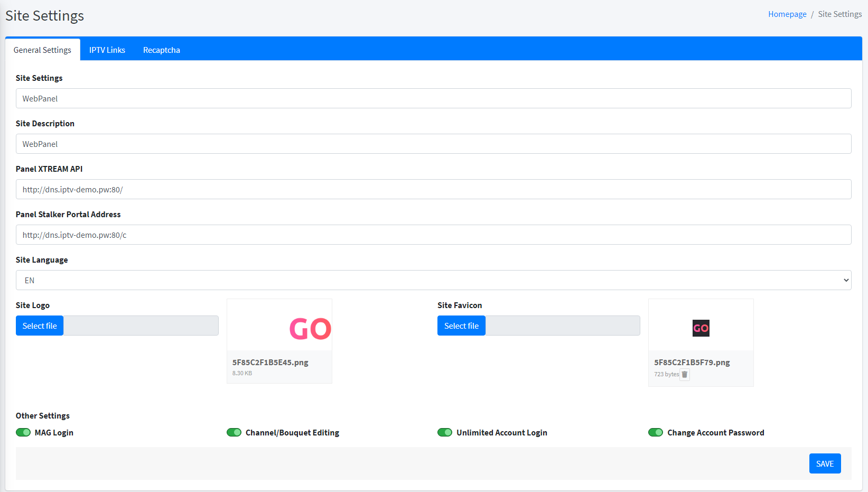
Task: Click the Site Description input field
Action: click(x=433, y=144)
